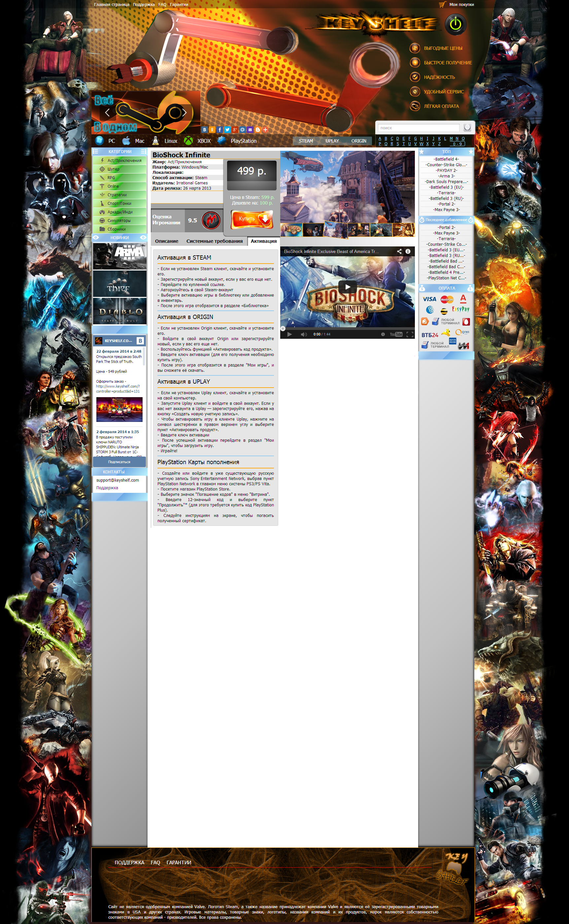Switch to the Описание tab
The height and width of the screenshot is (924, 569).
click(x=167, y=241)
